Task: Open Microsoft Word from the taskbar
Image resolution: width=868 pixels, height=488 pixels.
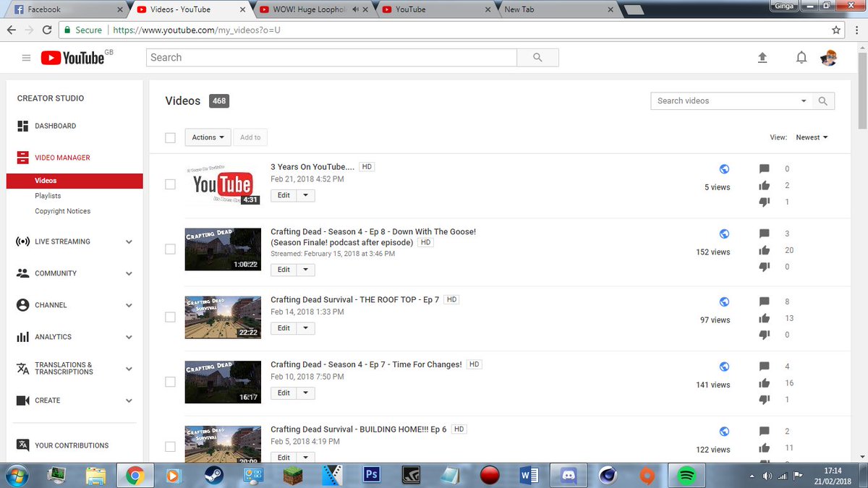Action: tap(529, 476)
